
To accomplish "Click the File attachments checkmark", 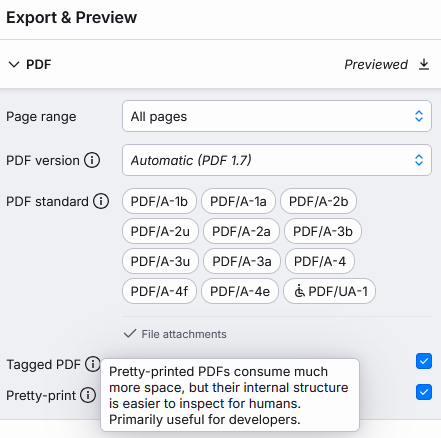I will click(x=130, y=334).
